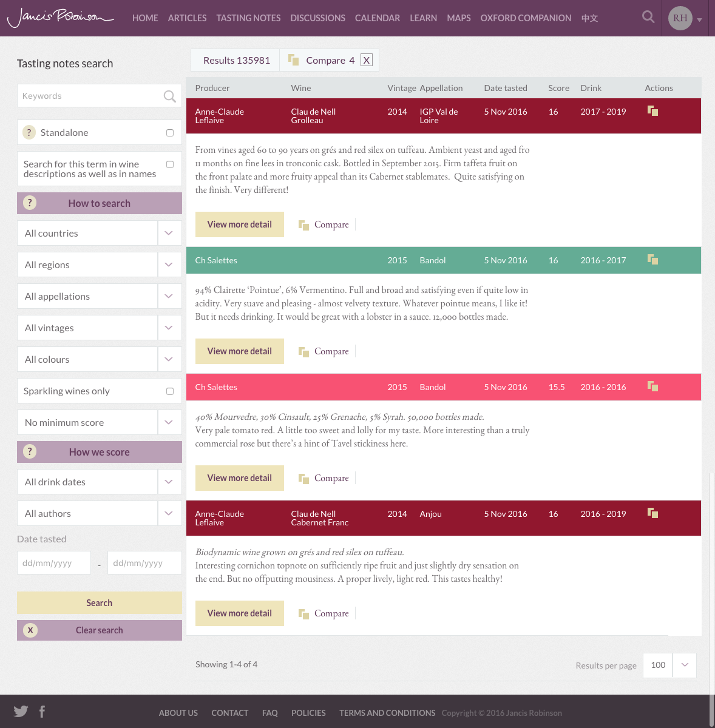
Task: Click the Clear search button
Action: 100,630
